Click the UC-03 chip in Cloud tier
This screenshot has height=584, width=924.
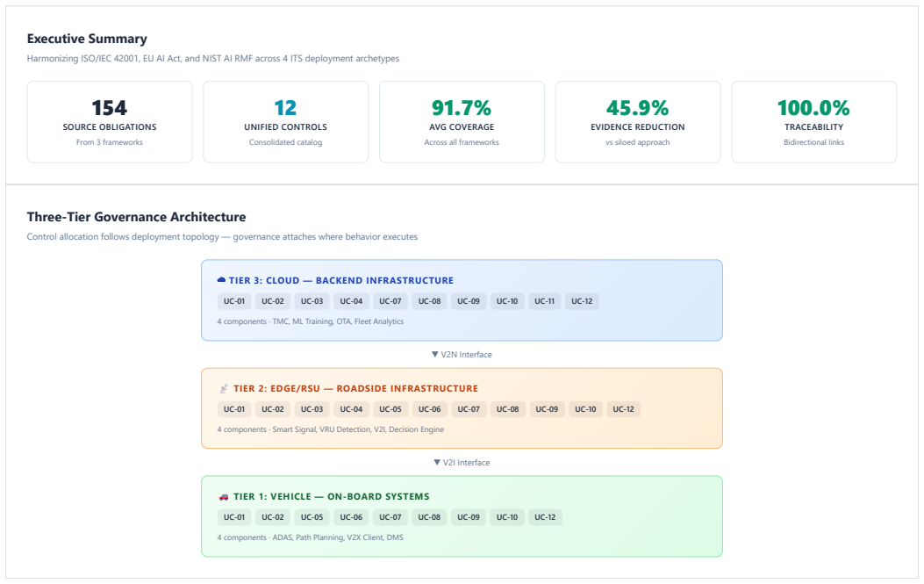tap(312, 301)
